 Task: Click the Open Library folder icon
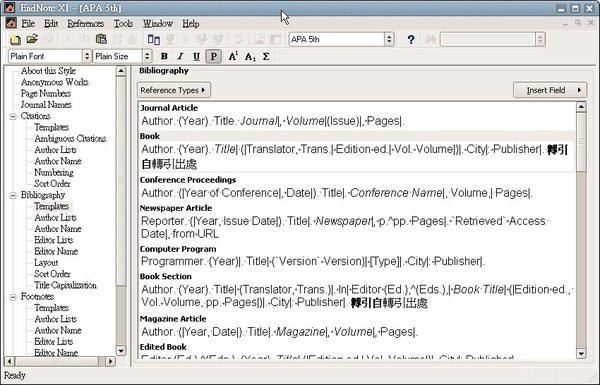tap(32, 39)
